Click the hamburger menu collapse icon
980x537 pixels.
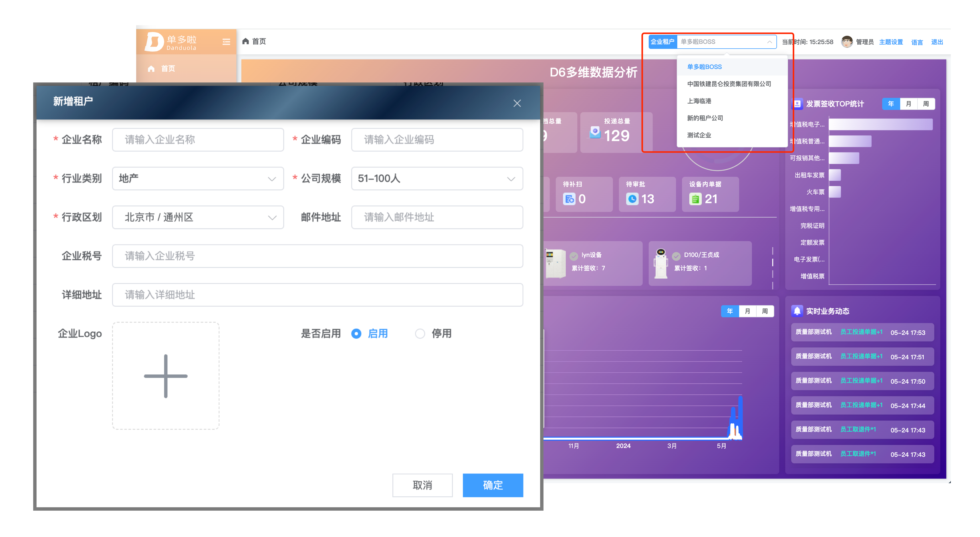(226, 42)
